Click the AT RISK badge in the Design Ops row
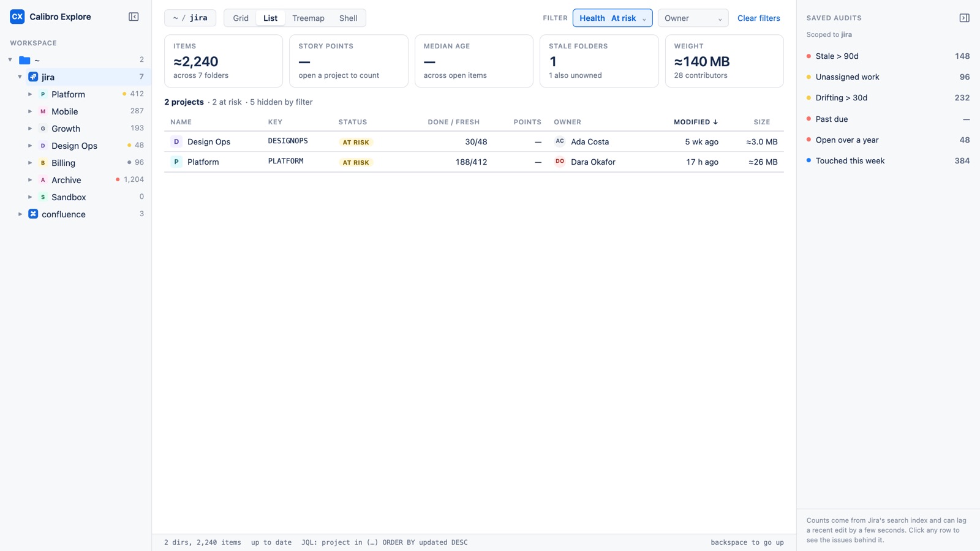980x551 pixels. (356, 142)
